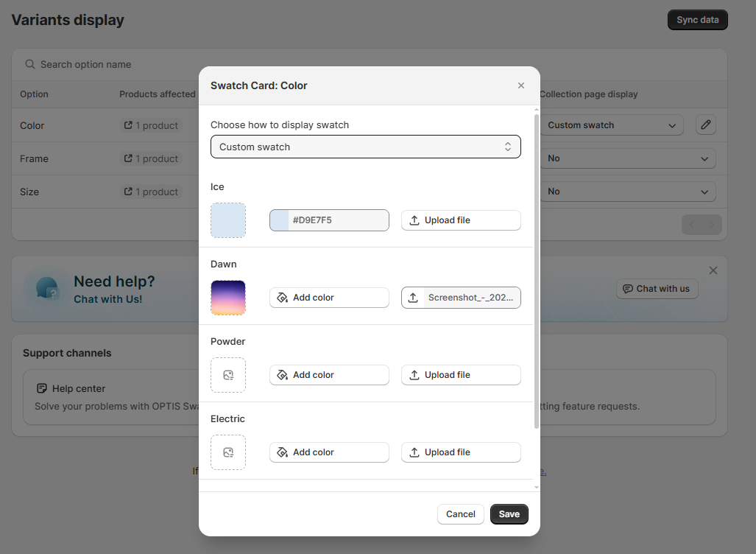Upload a file for the Electric swatch
This screenshot has width=756, height=554.
pos(461,452)
